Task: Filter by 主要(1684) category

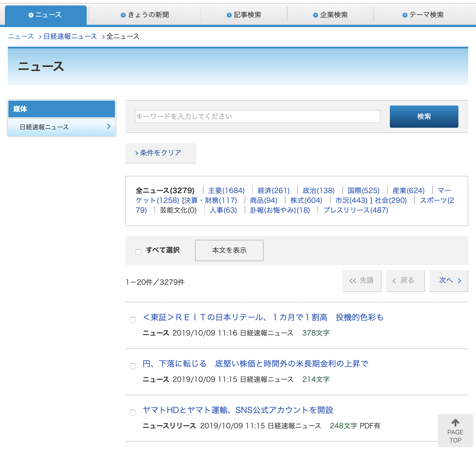Action: pos(226,191)
